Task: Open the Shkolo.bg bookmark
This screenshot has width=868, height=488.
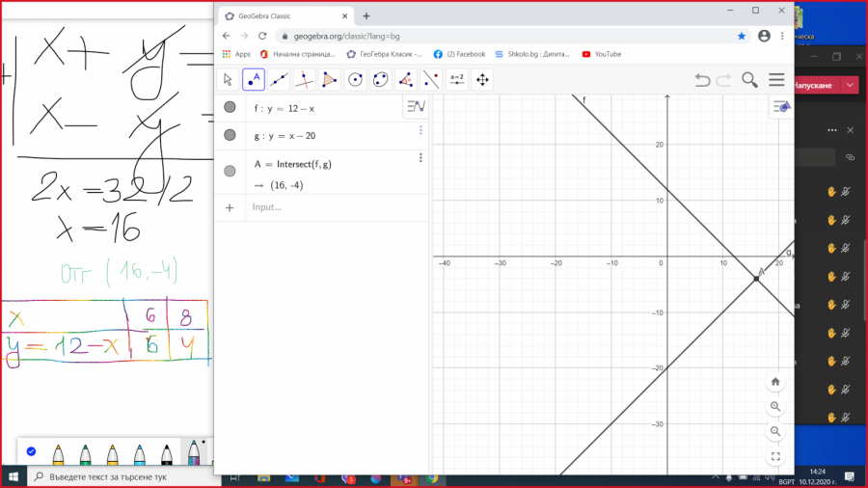Action: 532,54
